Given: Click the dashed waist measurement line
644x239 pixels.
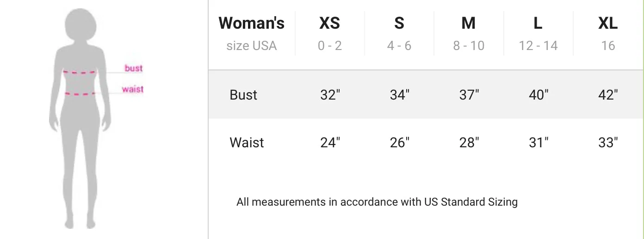Looking at the screenshot, I should [x=80, y=94].
